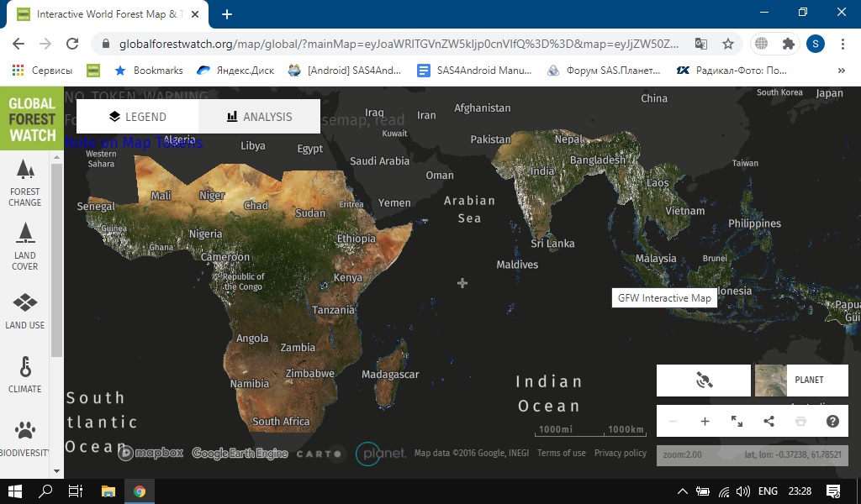Viewport: 861px width, 504px height.
Task: Open the Chrome three-dot menu
Action: click(842, 44)
